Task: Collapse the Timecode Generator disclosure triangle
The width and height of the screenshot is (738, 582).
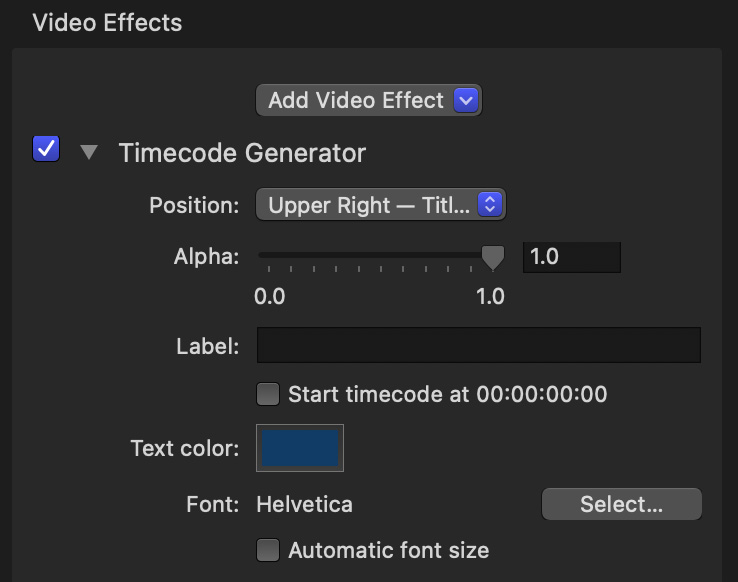Action: [90, 153]
